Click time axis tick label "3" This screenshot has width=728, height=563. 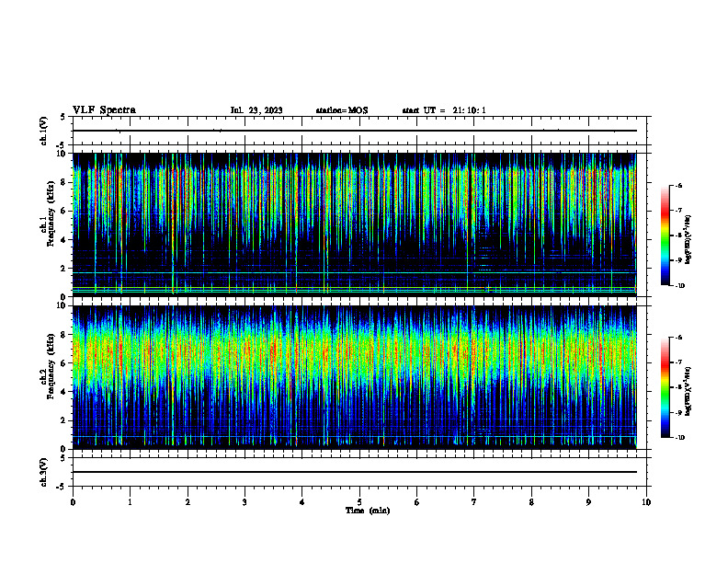pyautogui.click(x=245, y=502)
